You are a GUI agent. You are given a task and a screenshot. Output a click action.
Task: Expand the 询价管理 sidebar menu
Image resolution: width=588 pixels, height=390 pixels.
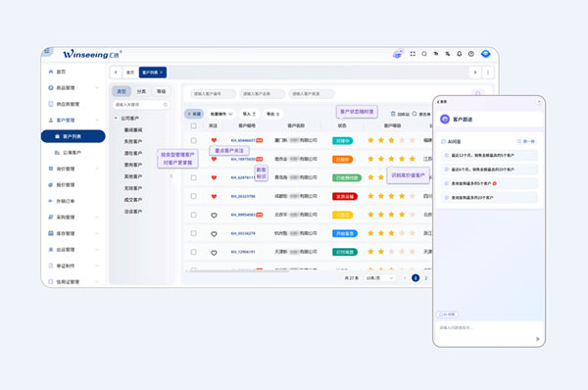point(97,169)
